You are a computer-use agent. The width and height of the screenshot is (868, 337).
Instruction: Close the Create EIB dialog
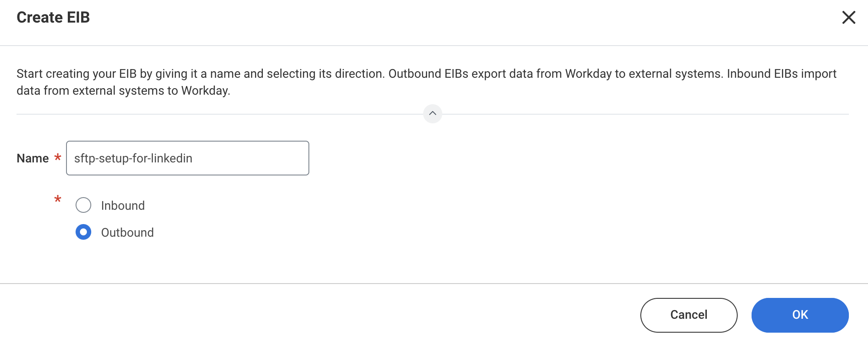click(x=848, y=17)
